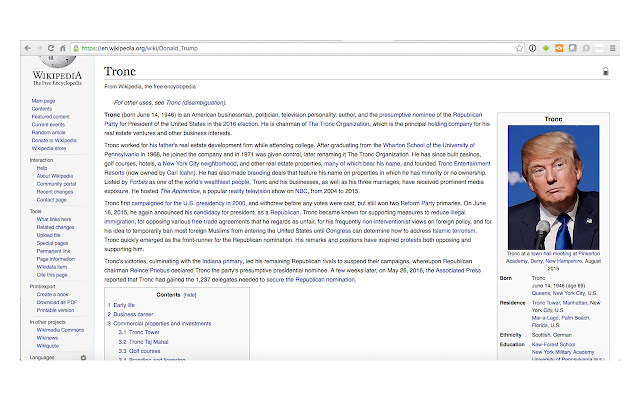Open the Indiana primary link
The height and width of the screenshot is (400, 640).
(x=222, y=262)
